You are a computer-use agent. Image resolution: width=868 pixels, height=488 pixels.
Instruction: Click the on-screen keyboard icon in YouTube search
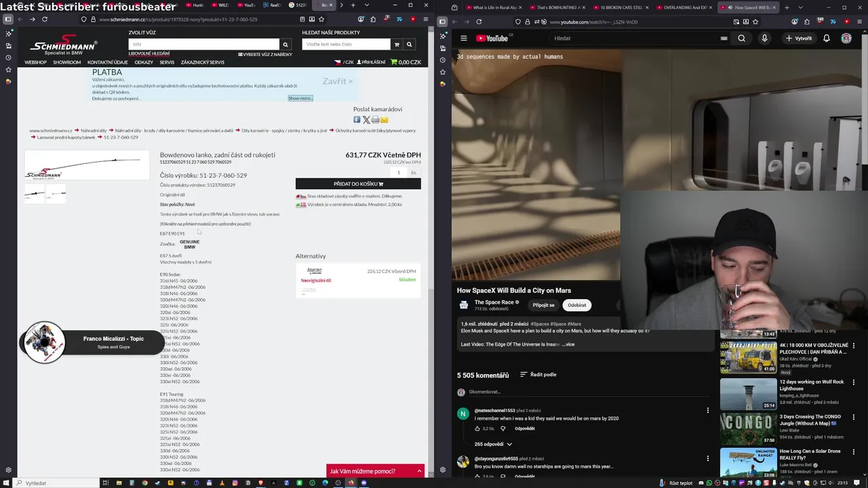724,39
